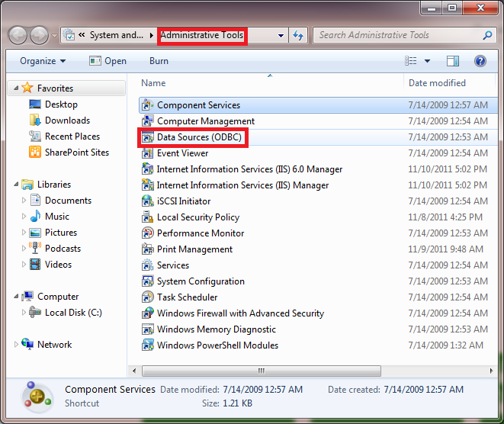
Task: Click the Administrative Tools breadcrumb
Action: (202, 35)
